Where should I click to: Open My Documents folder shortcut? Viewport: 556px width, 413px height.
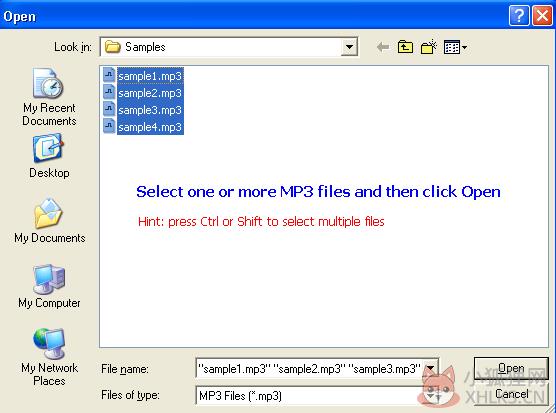[x=49, y=221]
